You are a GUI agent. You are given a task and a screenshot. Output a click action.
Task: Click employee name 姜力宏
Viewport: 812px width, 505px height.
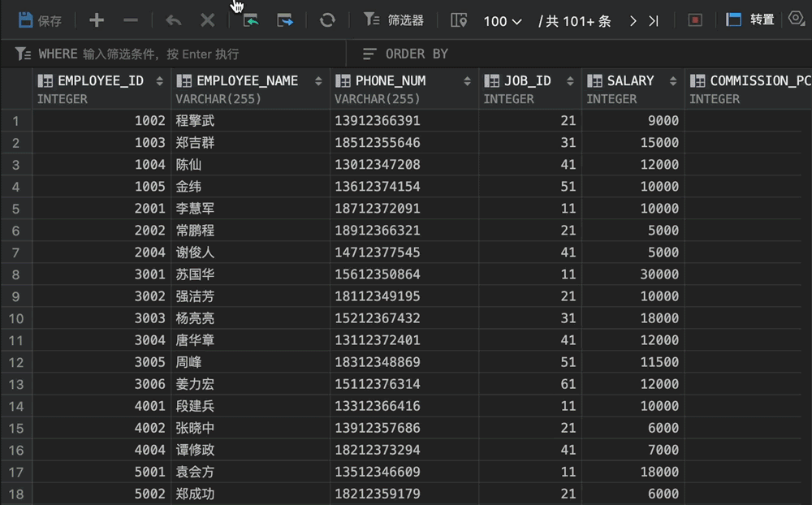(195, 384)
